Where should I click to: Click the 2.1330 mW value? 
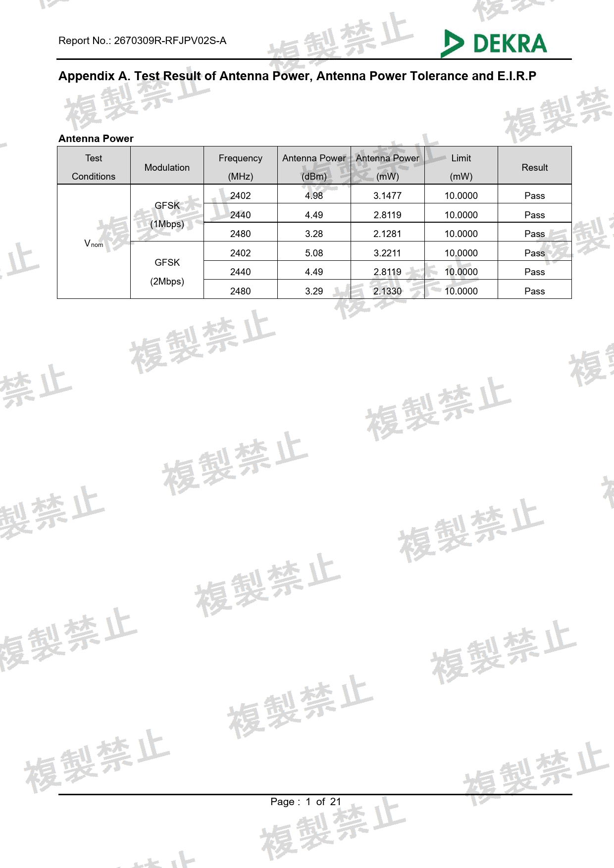387,291
